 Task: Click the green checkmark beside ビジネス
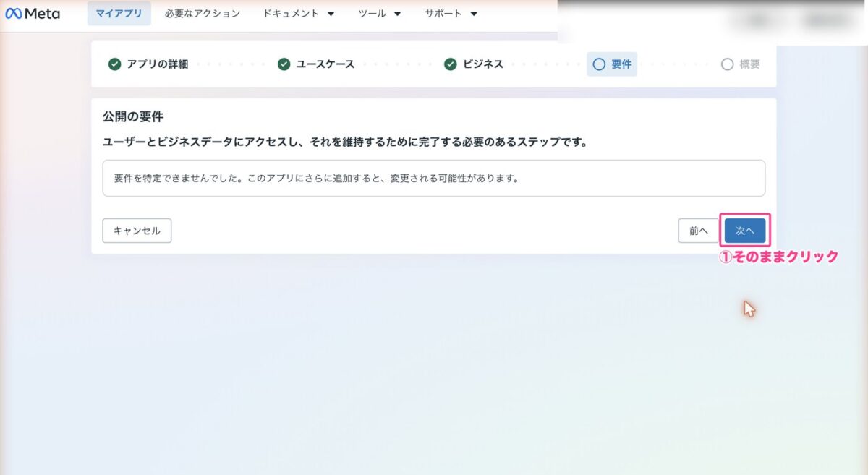tap(450, 64)
